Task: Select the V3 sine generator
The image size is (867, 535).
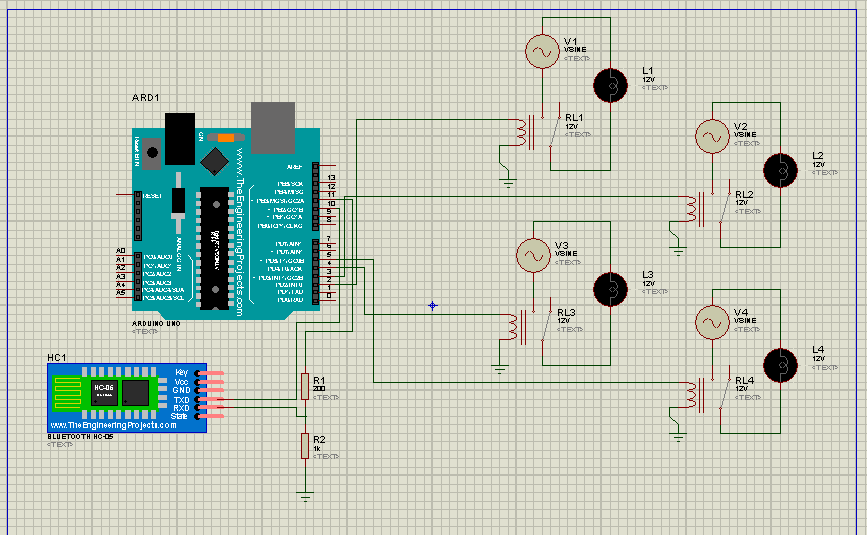Action: [534, 255]
